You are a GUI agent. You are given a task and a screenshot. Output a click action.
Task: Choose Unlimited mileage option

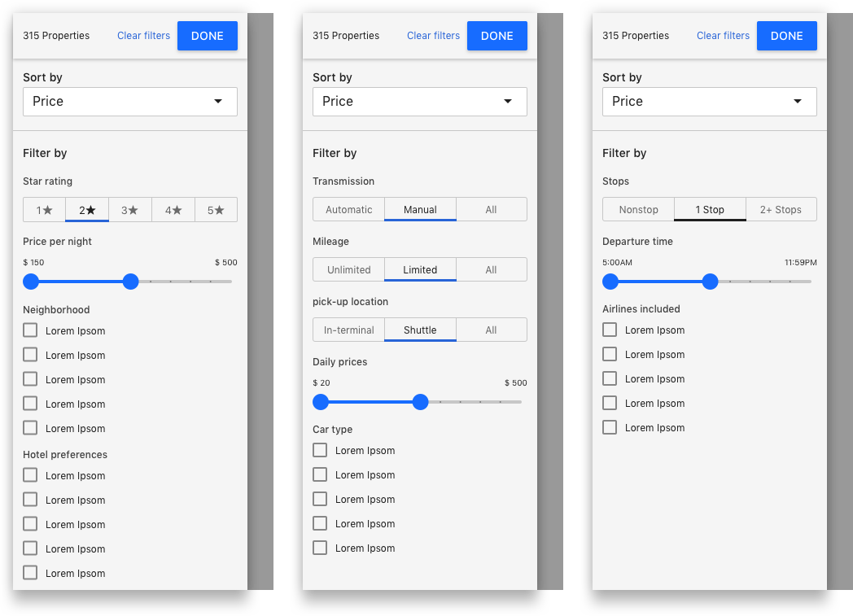click(x=348, y=270)
